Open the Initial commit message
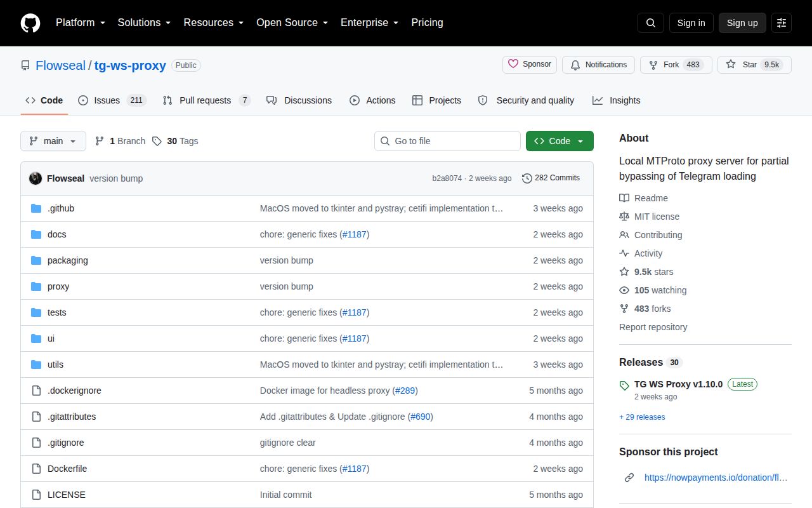This screenshot has width=812, height=508. 286,495
